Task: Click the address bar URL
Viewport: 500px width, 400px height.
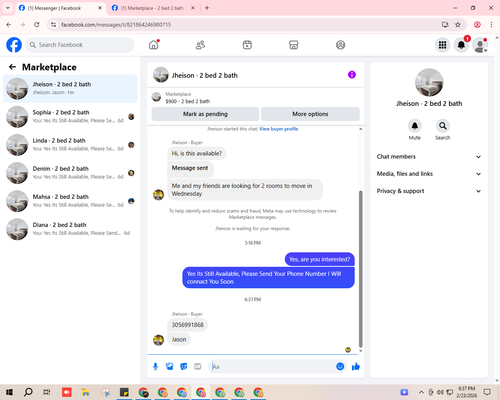Action: coord(116,25)
